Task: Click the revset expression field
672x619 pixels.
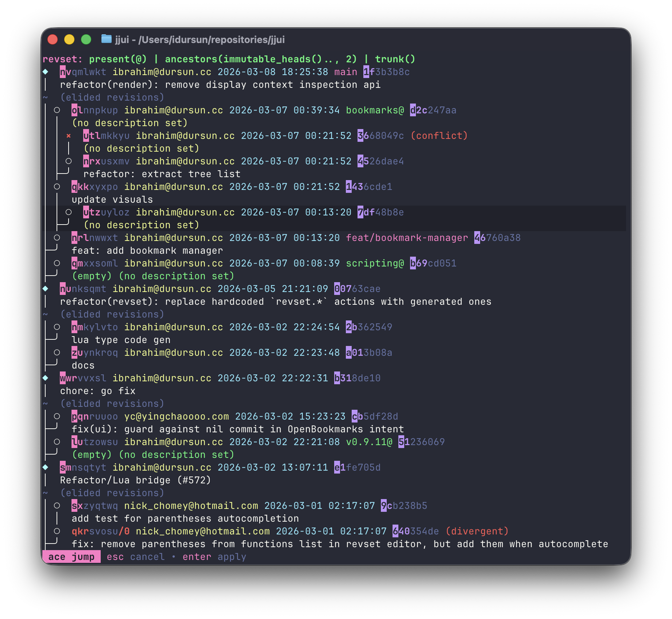Action: click(252, 59)
